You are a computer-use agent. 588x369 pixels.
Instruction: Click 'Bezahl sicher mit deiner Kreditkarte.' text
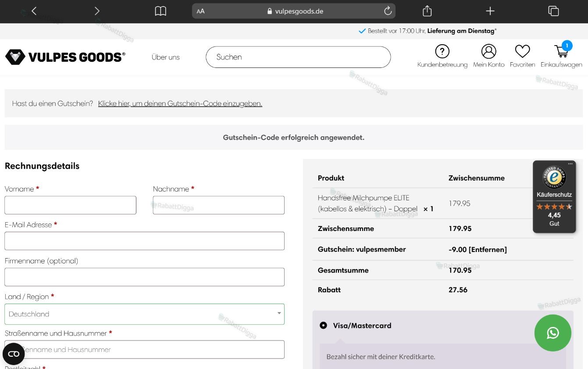pyautogui.click(x=381, y=357)
